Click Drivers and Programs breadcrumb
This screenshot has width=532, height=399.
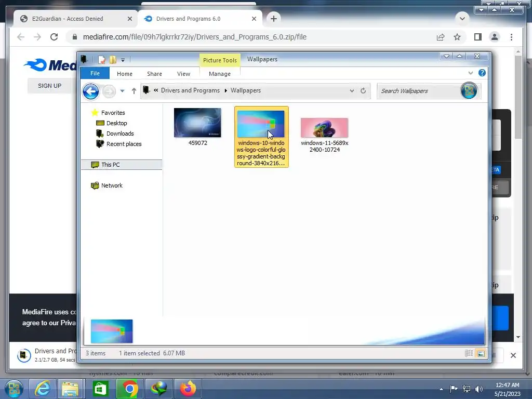tap(190, 90)
